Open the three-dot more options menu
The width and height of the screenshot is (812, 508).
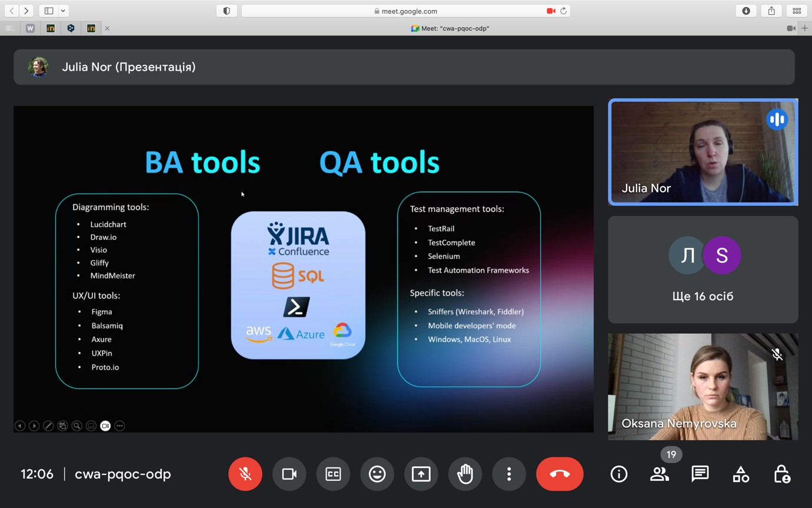pos(509,474)
